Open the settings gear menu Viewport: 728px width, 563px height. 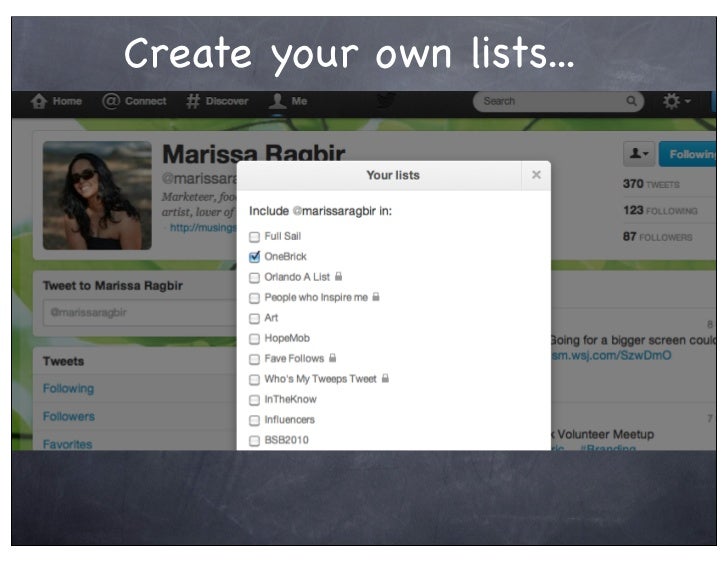tap(676, 101)
